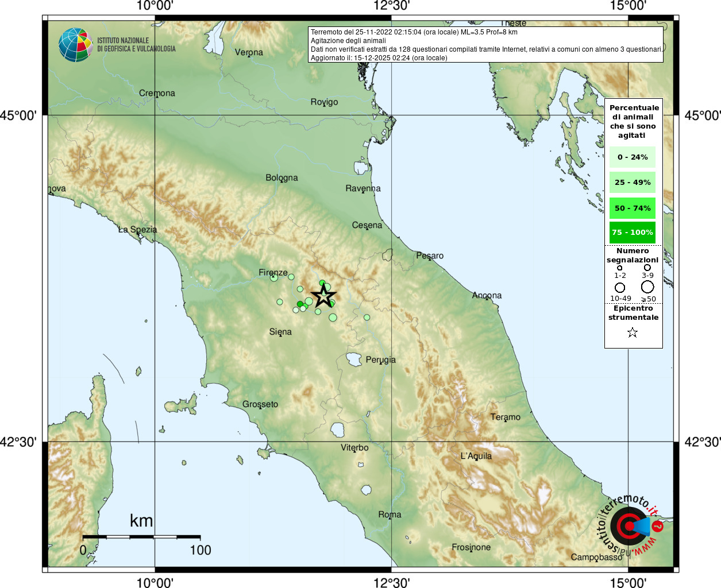Screen dimensions: 721x588
Task: Click the 'Terremoto del 25-11-2022' header line
Action: coord(414,32)
